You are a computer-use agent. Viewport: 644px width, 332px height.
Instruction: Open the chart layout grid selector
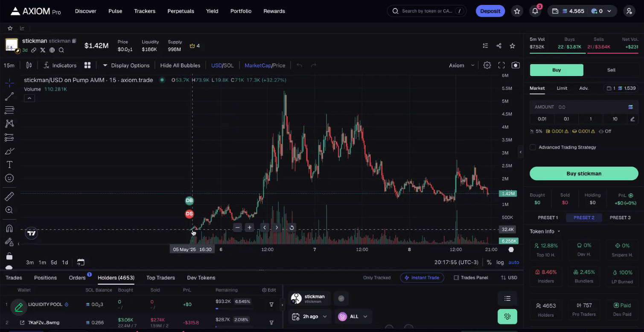tap(87, 65)
